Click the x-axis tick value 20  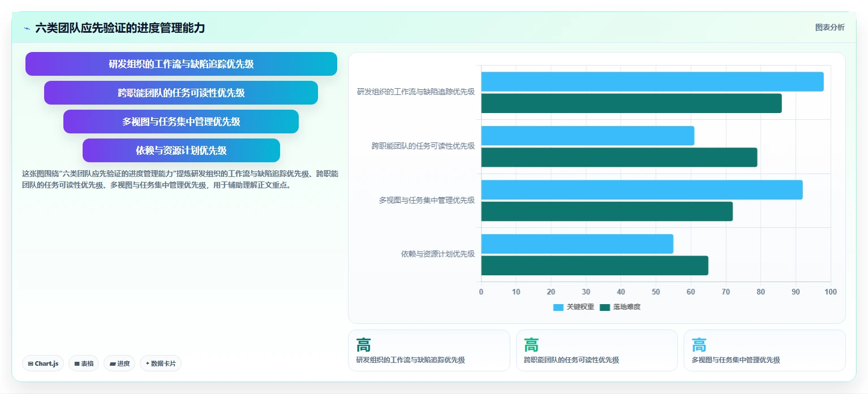(x=551, y=292)
